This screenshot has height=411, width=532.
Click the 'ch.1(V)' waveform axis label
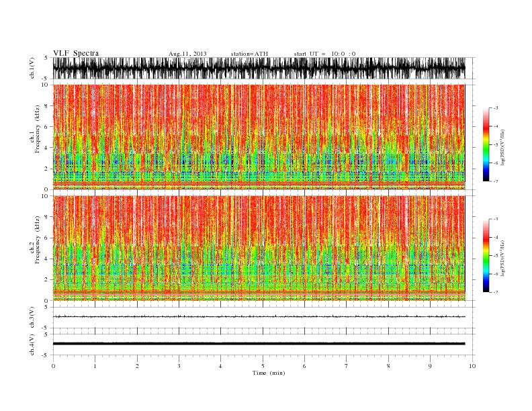[32, 68]
